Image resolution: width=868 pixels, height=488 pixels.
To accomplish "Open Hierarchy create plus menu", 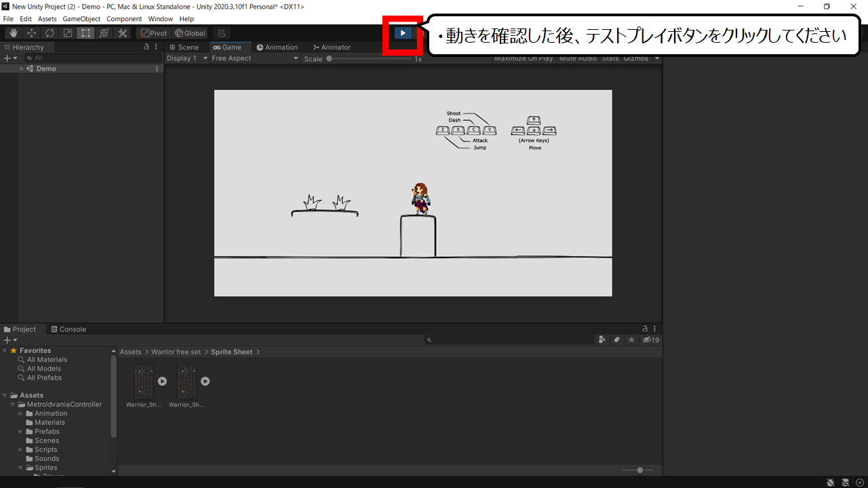I will coord(9,58).
